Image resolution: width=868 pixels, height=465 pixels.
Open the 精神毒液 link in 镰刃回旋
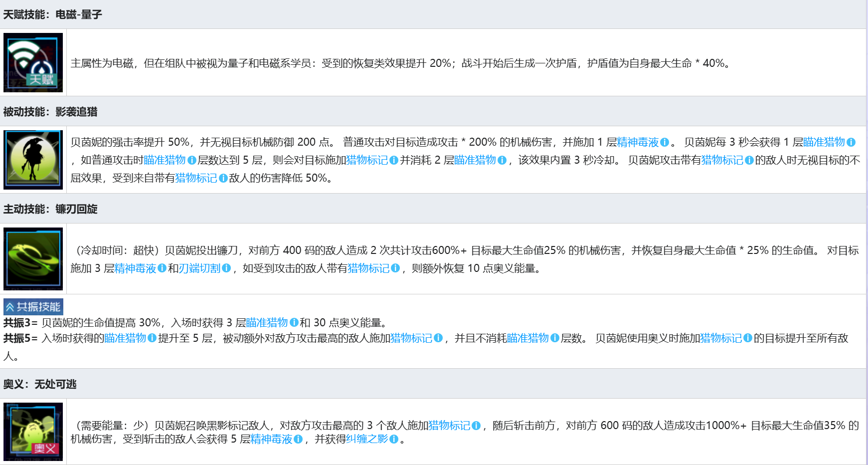click(x=135, y=268)
